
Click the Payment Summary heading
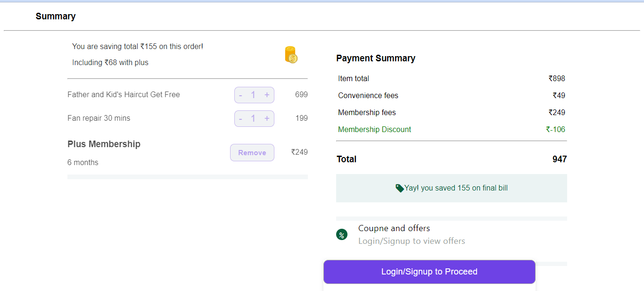(x=375, y=58)
